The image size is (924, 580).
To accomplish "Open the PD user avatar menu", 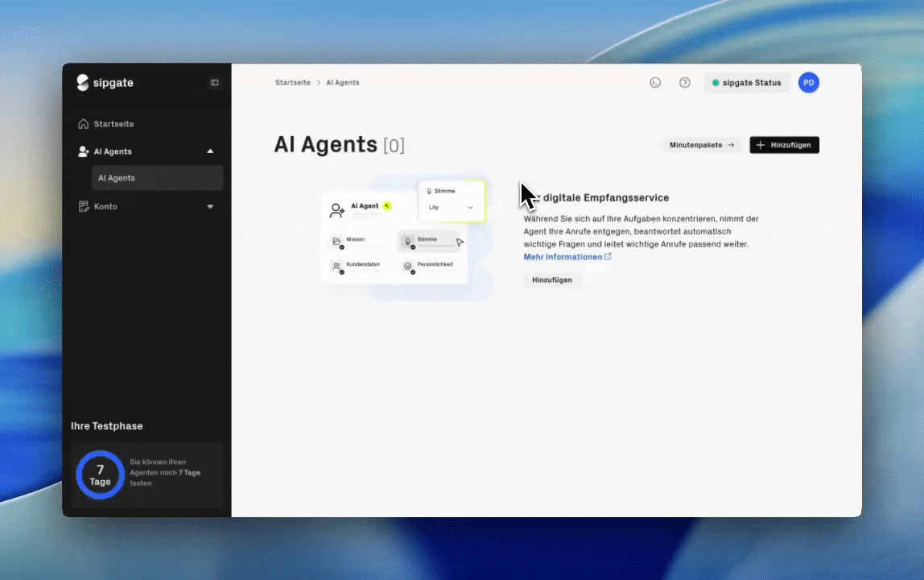I will pos(808,83).
